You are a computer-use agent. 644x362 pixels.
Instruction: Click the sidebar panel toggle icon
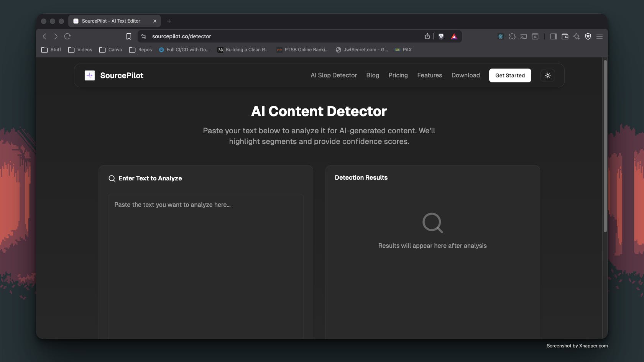(x=554, y=36)
